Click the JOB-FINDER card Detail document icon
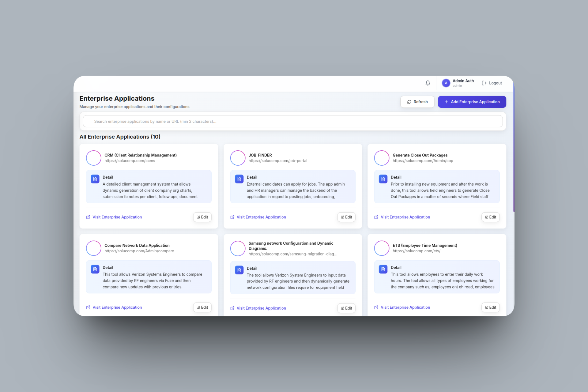 [239, 179]
